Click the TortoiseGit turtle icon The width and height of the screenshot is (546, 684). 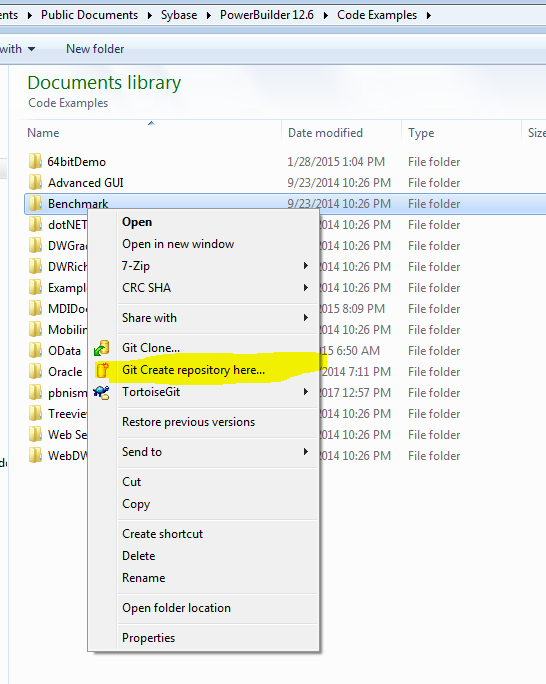pyautogui.click(x=101, y=392)
